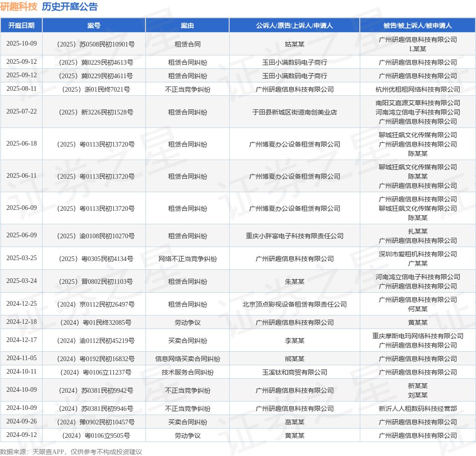Click case number (2024)苏0381民初9946号
The height and width of the screenshot is (456, 476).
click(x=96, y=409)
